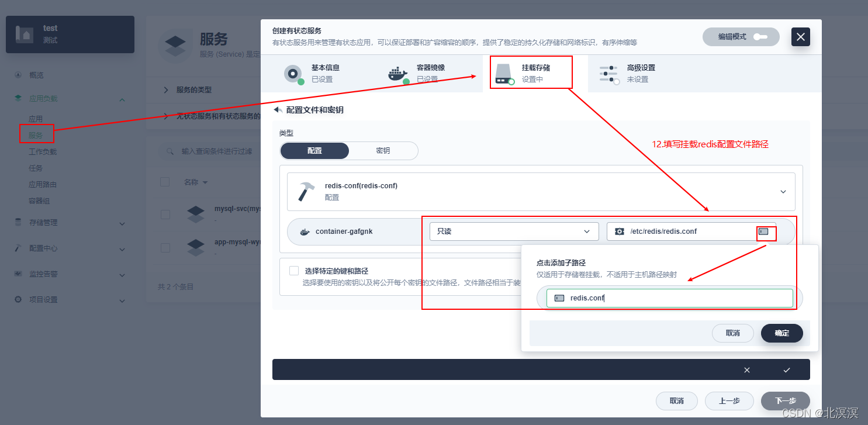Expand the 存储管理 chevron
This screenshot has height=425, width=868.
pos(122,223)
